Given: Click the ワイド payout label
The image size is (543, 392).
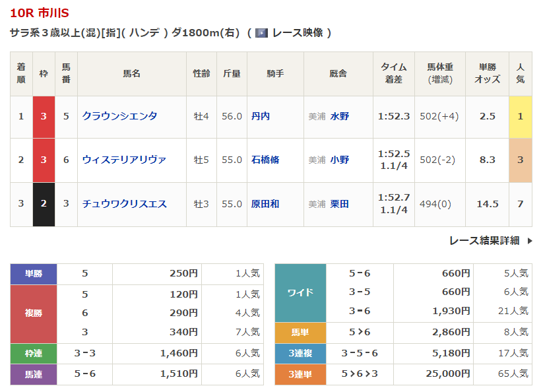Looking at the screenshot, I should (x=300, y=292).
